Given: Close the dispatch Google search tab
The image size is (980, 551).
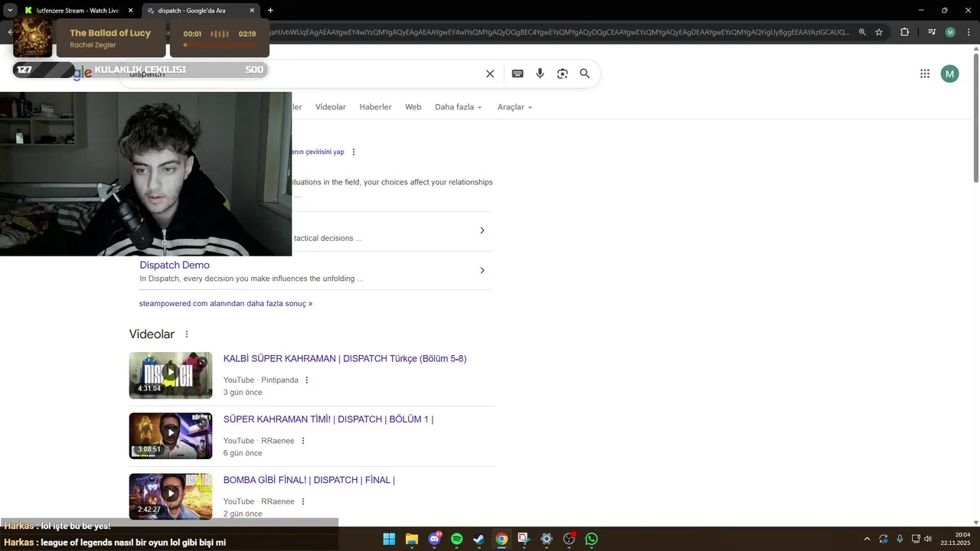Looking at the screenshot, I should (252, 11).
